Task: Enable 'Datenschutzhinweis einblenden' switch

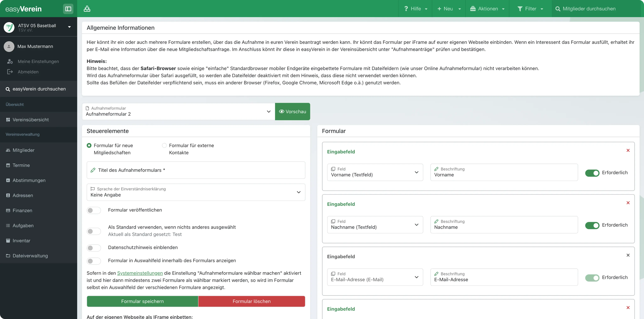Action: click(x=94, y=248)
